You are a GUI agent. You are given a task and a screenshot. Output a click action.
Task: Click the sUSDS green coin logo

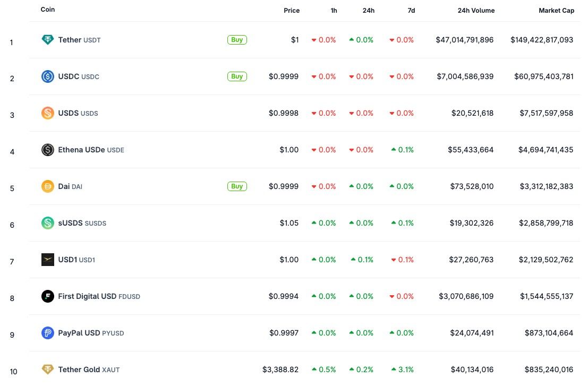coord(48,223)
